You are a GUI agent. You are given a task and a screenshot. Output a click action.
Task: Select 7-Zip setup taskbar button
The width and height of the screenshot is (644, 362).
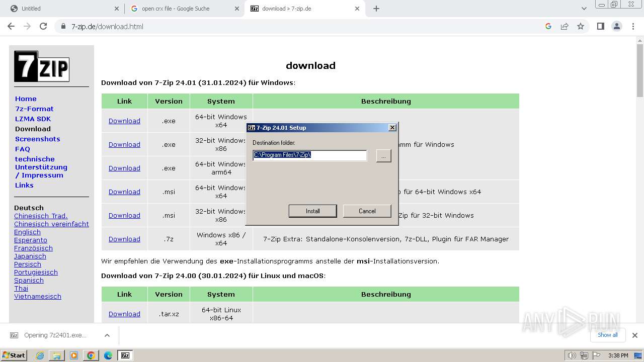(125, 355)
